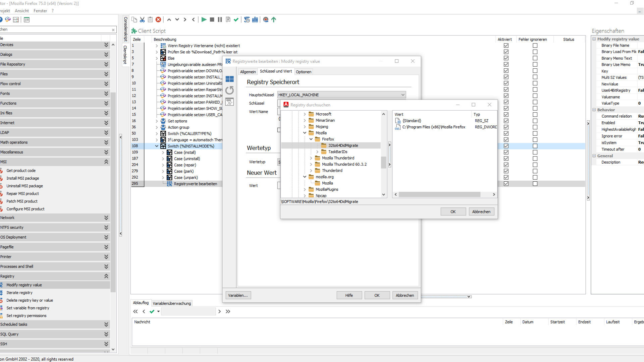
Task: Indent command with the right chevron
Action: click(185, 20)
